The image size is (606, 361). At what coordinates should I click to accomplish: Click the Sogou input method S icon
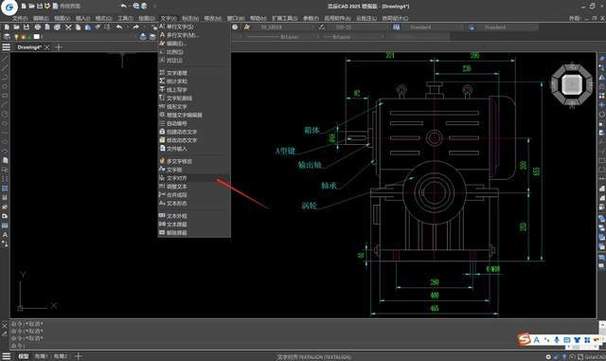(x=524, y=340)
